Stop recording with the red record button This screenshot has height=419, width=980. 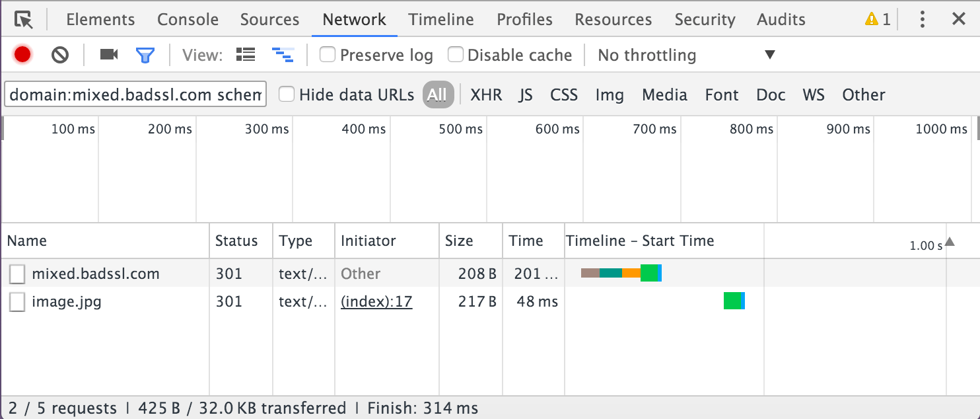click(22, 55)
